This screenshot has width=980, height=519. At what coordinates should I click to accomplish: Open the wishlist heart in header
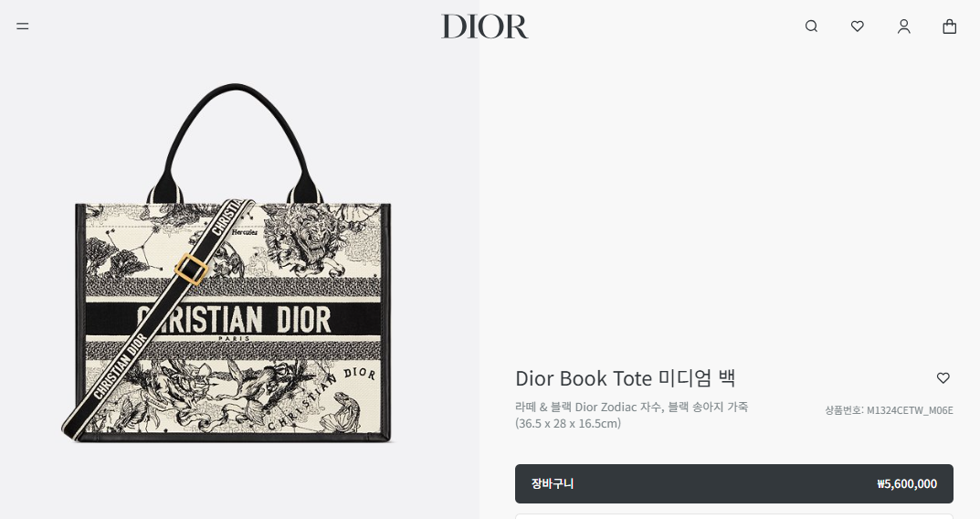tap(858, 26)
